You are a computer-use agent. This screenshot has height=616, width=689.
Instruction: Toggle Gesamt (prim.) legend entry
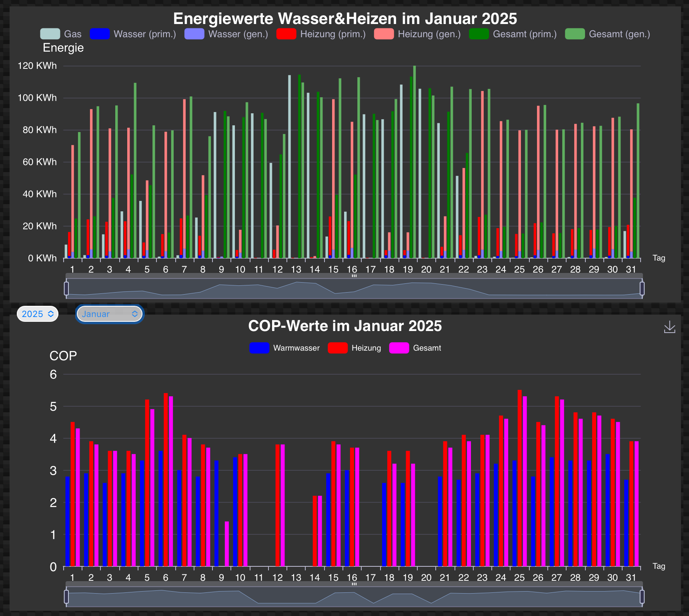point(513,34)
